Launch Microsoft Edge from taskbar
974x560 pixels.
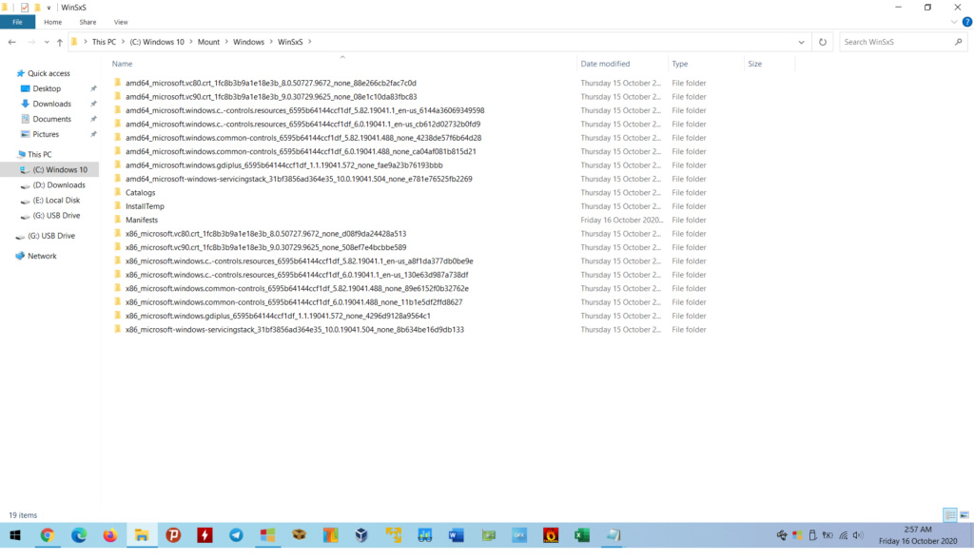[x=79, y=535]
